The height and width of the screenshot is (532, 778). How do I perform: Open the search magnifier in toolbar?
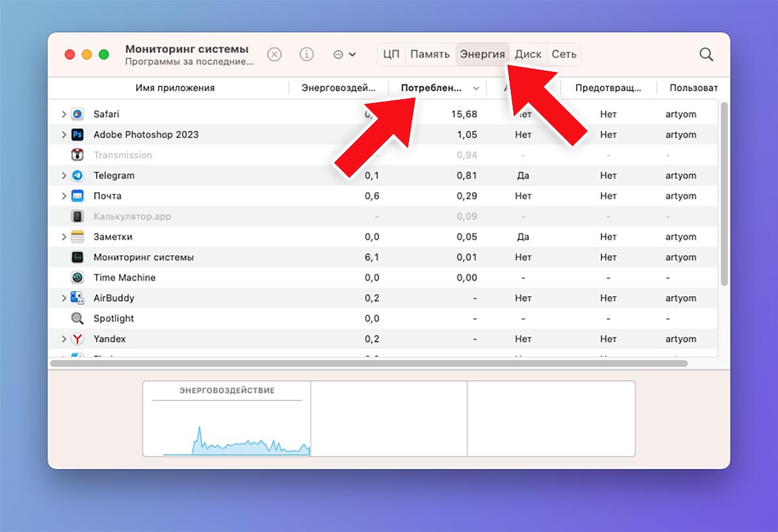pos(706,54)
